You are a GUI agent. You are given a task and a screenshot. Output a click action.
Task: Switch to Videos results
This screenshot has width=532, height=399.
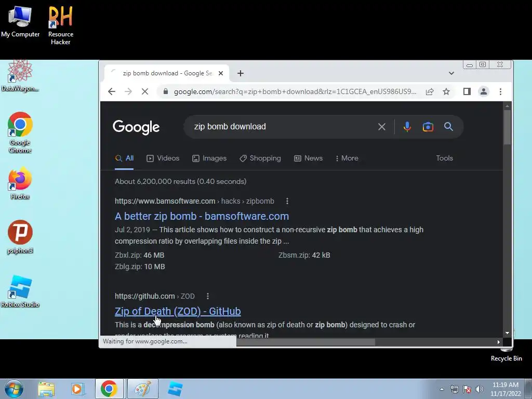pyautogui.click(x=163, y=158)
